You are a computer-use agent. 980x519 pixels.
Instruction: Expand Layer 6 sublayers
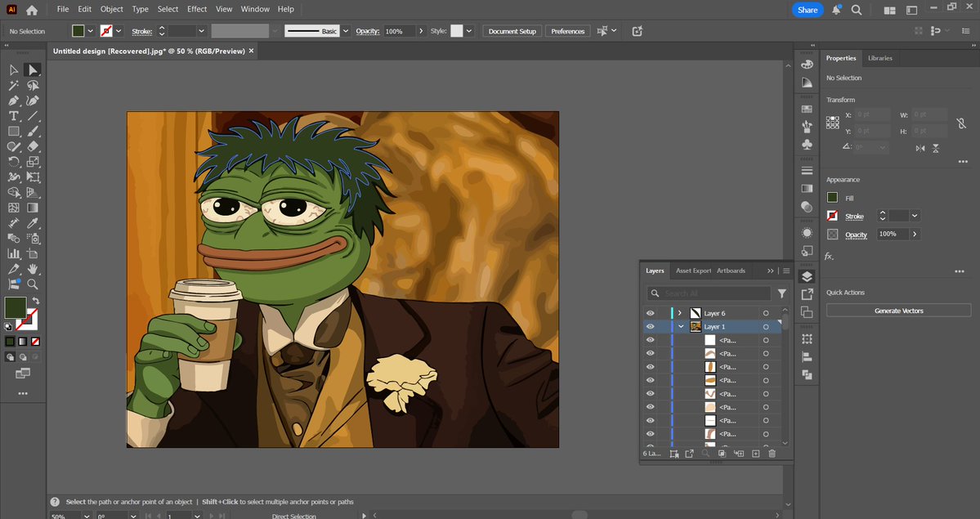pos(680,313)
